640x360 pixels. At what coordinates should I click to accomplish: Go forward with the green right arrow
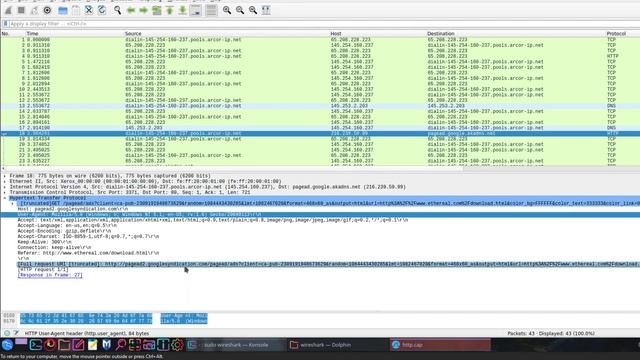pos(143,10)
